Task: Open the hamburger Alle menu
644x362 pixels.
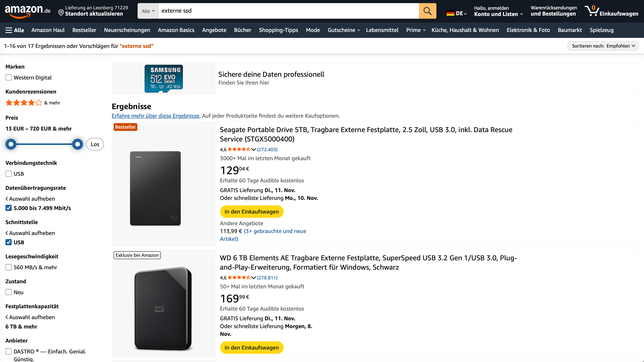Action: click(15, 30)
